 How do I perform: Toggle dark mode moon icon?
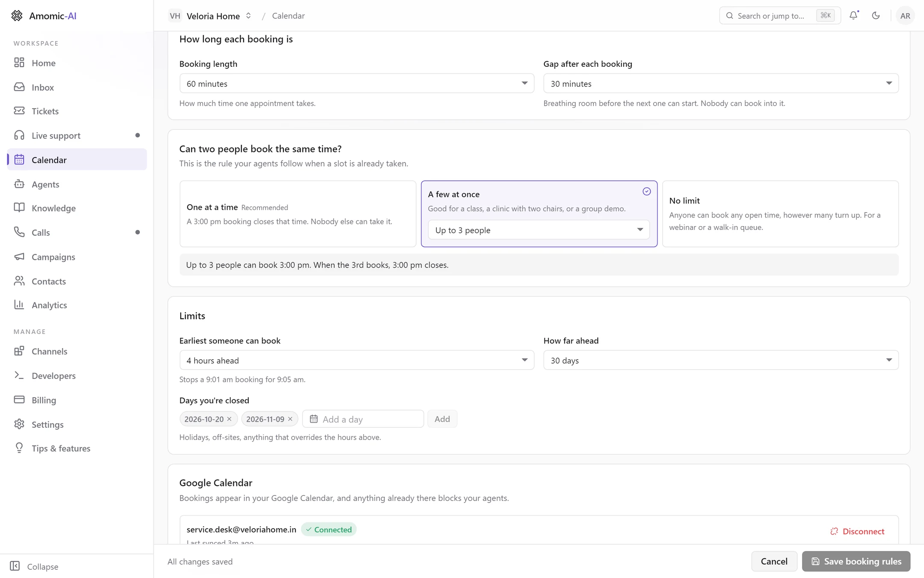click(876, 15)
